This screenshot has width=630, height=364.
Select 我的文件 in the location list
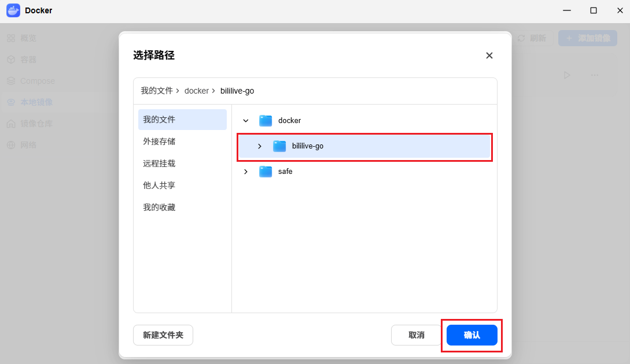tap(182, 120)
